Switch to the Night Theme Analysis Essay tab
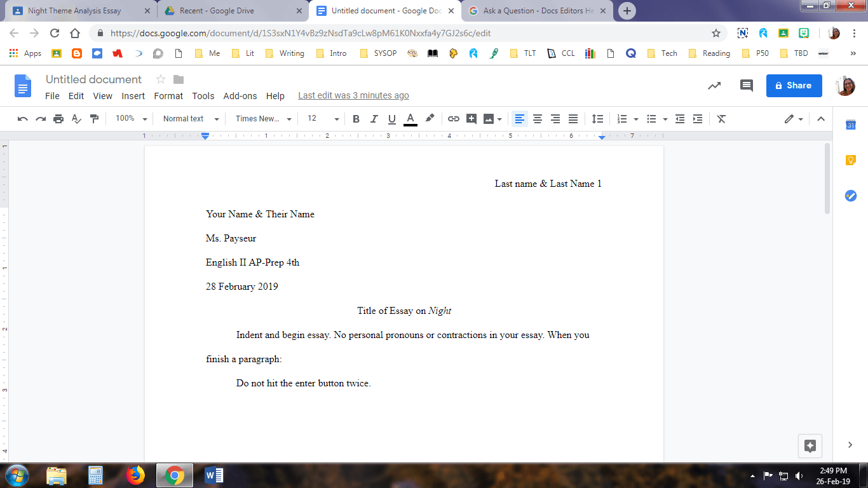The image size is (868, 488). [x=76, y=10]
